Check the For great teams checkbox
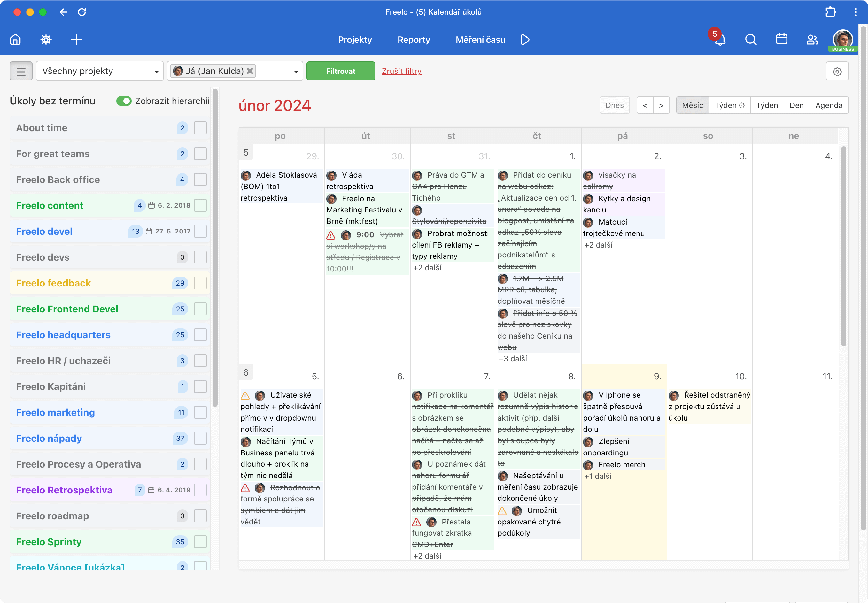The height and width of the screenshot is (603, 868). pyautogui.click(x=200, y=154)
